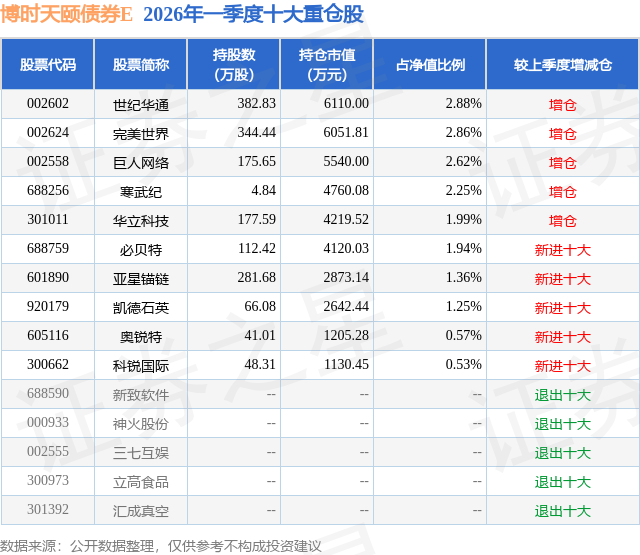Click the 持股数(万股) column header
The image size is (640, 555).
pos(234,64)
